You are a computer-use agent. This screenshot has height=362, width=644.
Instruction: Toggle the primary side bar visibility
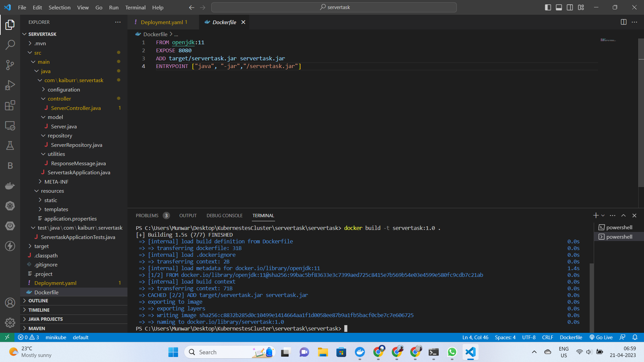click(548, 7)
